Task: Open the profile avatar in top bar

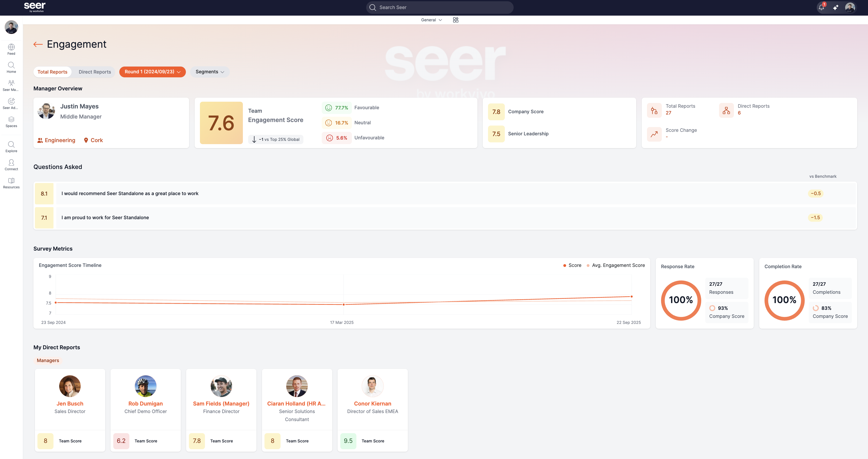Action: pyautogui.click(x=850, y=8)
